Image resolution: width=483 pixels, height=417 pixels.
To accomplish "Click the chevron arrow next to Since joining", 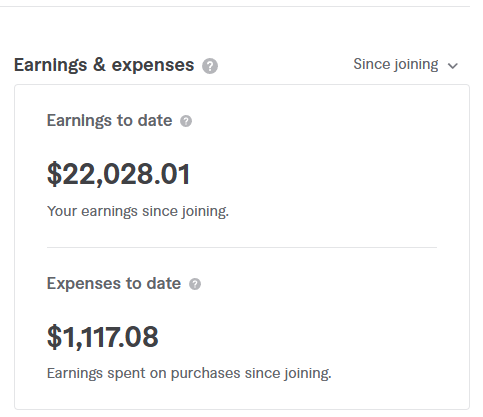I will [453, 66].
